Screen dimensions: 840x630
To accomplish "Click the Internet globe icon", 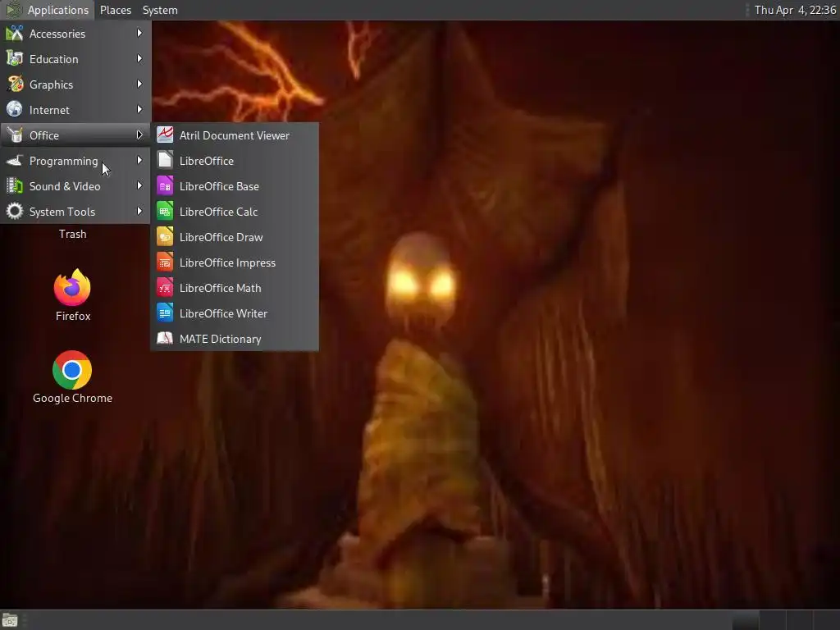I will tap(15, 109).
